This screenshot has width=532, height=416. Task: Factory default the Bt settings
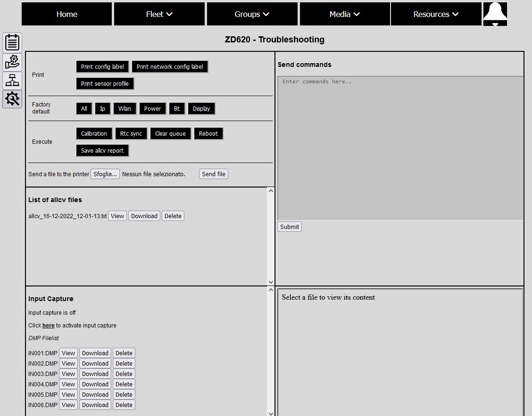[177, 109]
